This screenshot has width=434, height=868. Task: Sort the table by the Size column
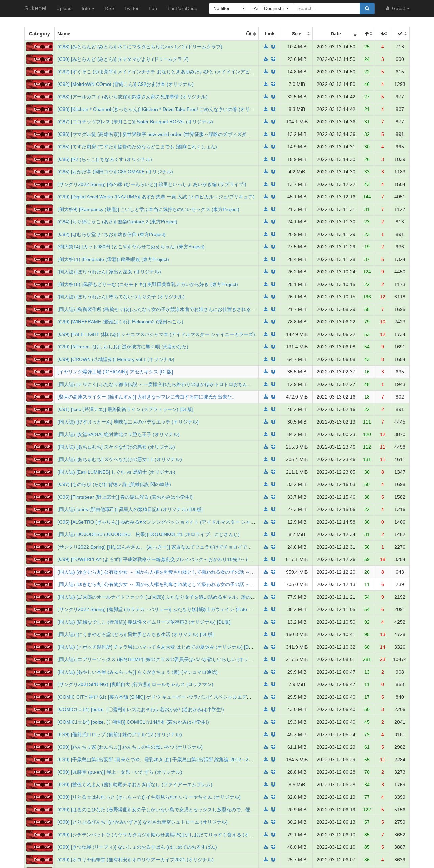coord(297,34)
